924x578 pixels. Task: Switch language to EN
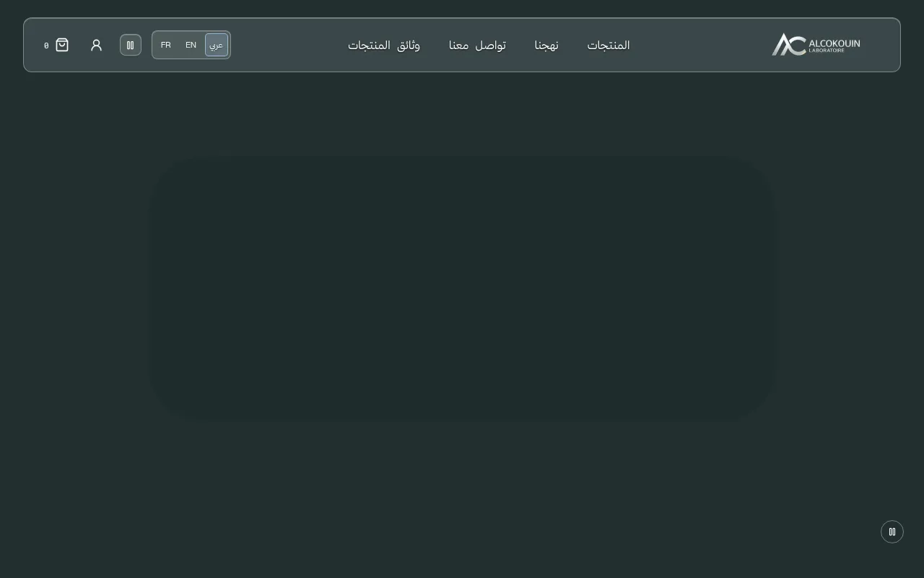coord(191,45)
